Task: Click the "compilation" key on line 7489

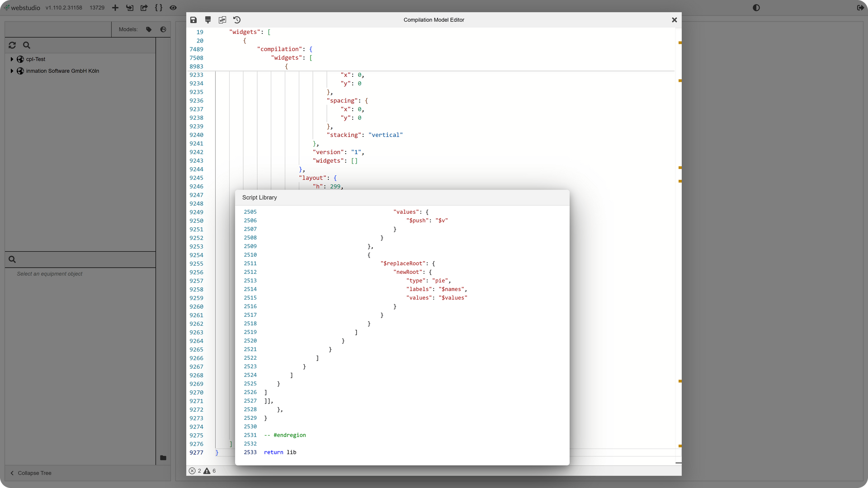Action: pyautogui.click(x=280, y=49)
